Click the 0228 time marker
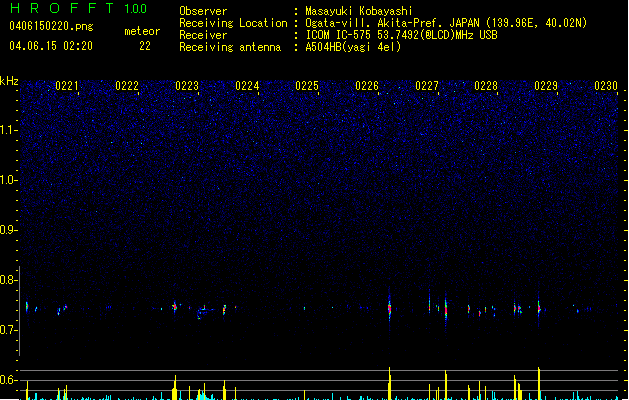 coord(486,85)
